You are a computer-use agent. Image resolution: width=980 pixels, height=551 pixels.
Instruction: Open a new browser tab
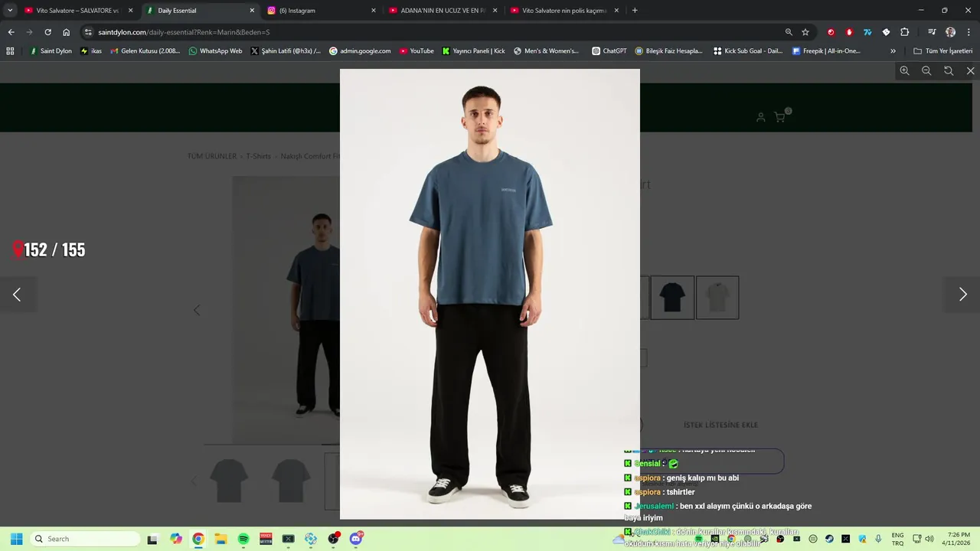point(635,11)
